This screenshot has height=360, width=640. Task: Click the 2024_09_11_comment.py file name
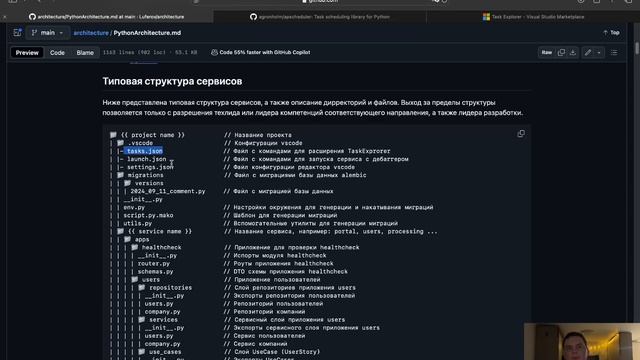click(168, 191)
